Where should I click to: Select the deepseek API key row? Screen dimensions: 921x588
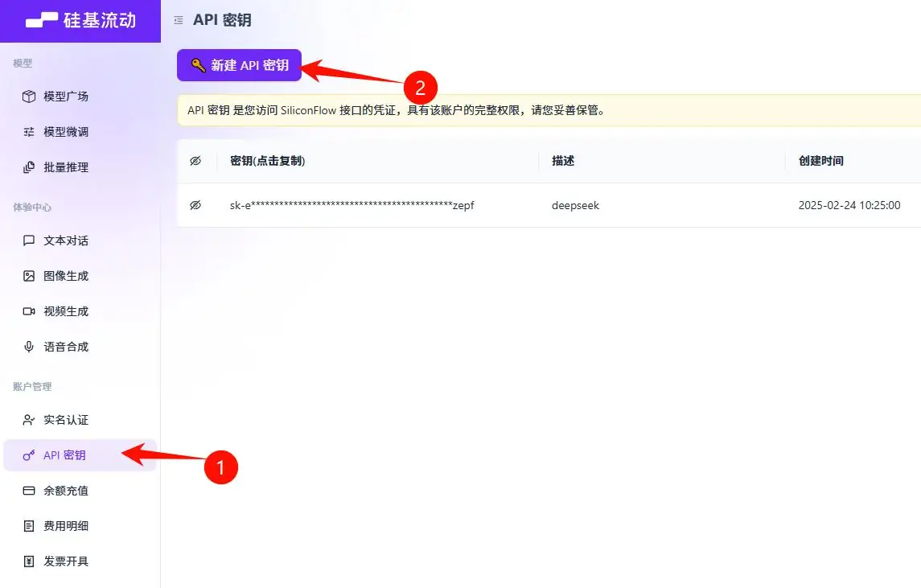click(x=575, y=205)
